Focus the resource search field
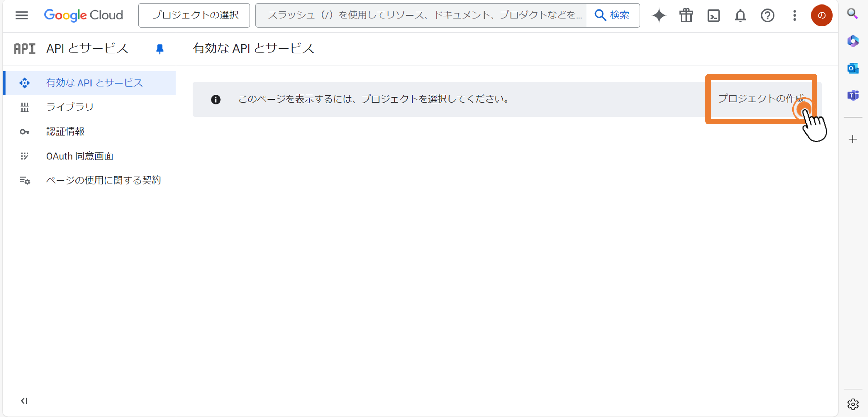 click(x=421, y=15)
